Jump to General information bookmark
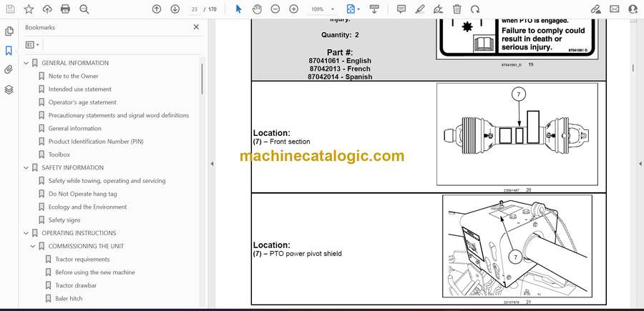Viewport: 644px width, 311px height. (x=74, y=129)
